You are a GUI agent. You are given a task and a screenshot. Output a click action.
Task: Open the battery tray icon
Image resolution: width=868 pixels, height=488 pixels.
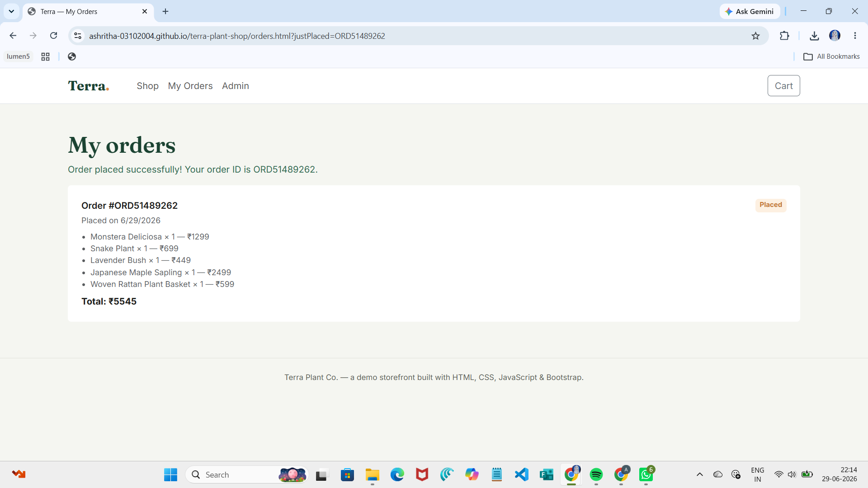[807, 474]
